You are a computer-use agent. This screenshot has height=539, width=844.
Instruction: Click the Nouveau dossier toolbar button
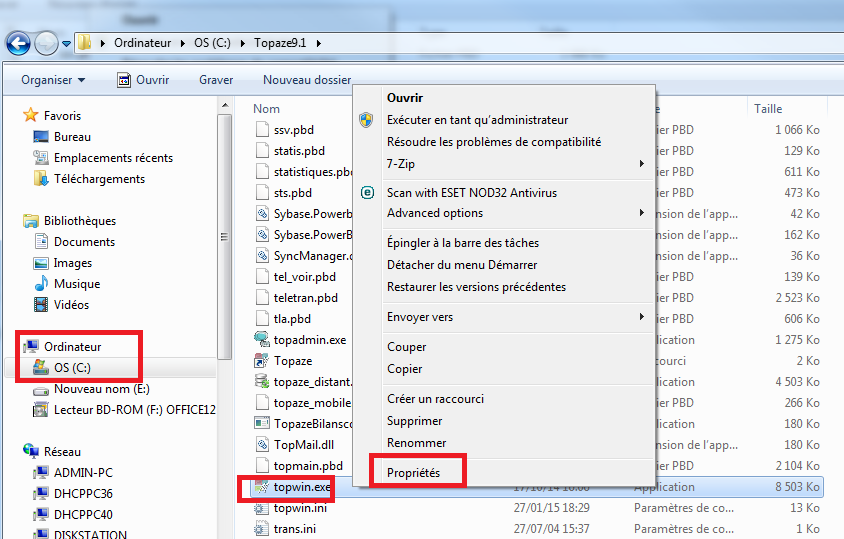[x=307, y=80]
